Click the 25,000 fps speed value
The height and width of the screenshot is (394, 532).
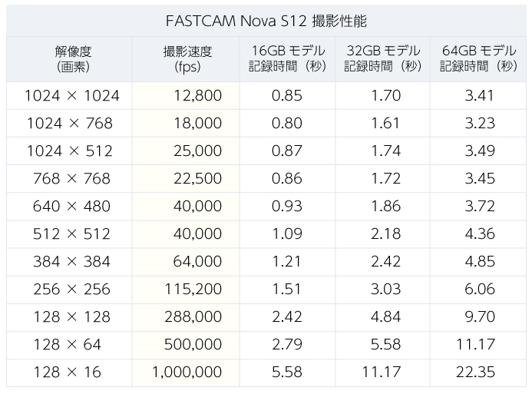[197, 151]
